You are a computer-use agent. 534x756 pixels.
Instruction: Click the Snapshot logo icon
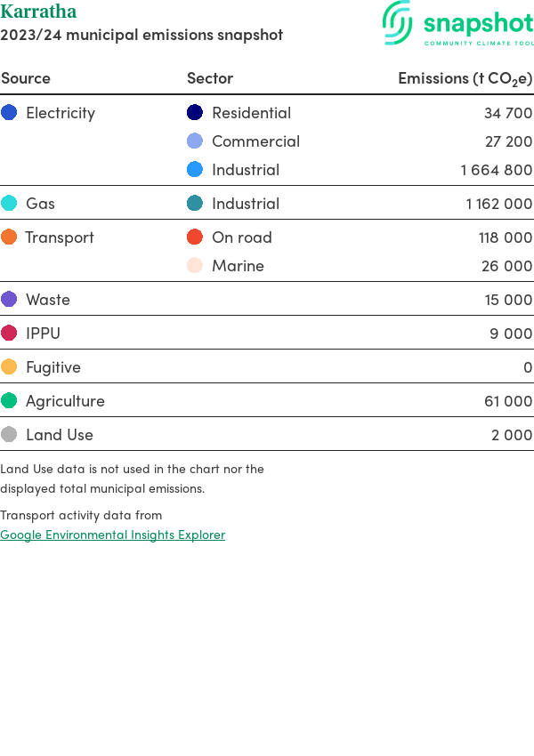398,22
